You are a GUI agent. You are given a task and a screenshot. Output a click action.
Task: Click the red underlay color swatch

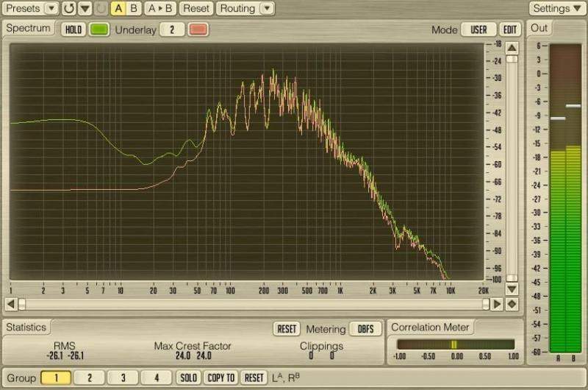pyautogui.click(x=198, y=29)
